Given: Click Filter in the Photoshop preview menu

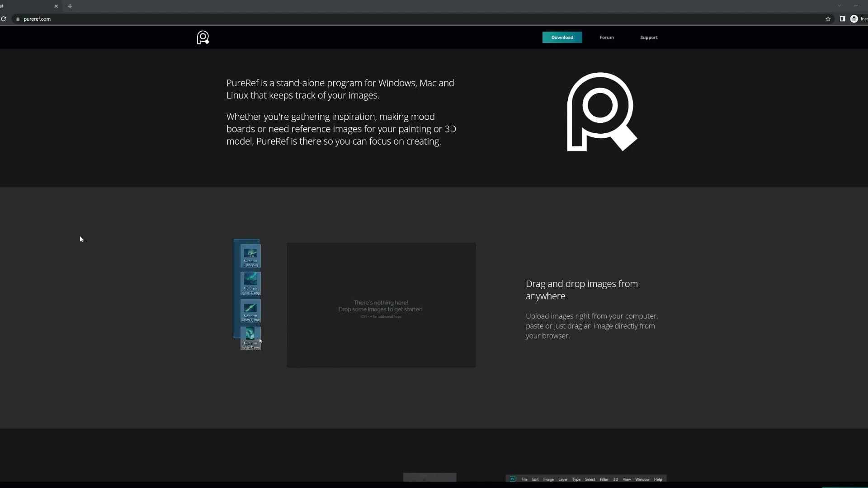Looking at the screenshot, I should pos(604,479).
